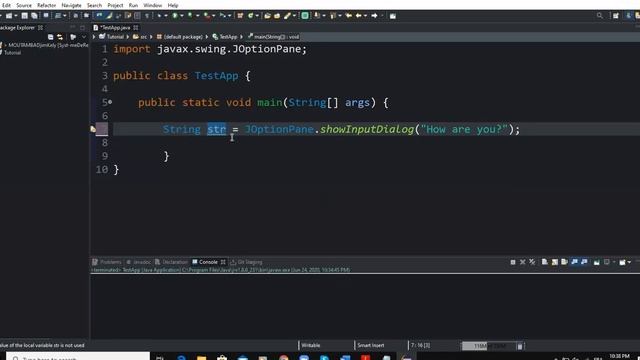
Task: Click the TestApp breadcrumb item
Action: tap(225, 37)
